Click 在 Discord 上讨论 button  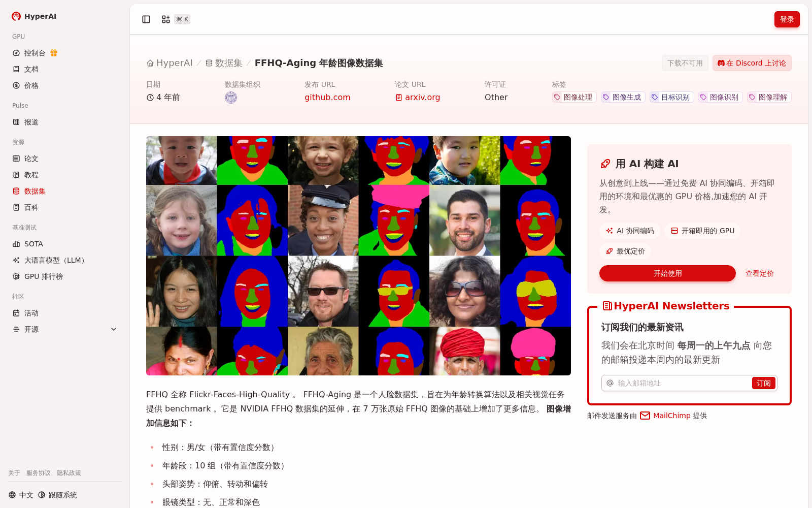point(752,63)
